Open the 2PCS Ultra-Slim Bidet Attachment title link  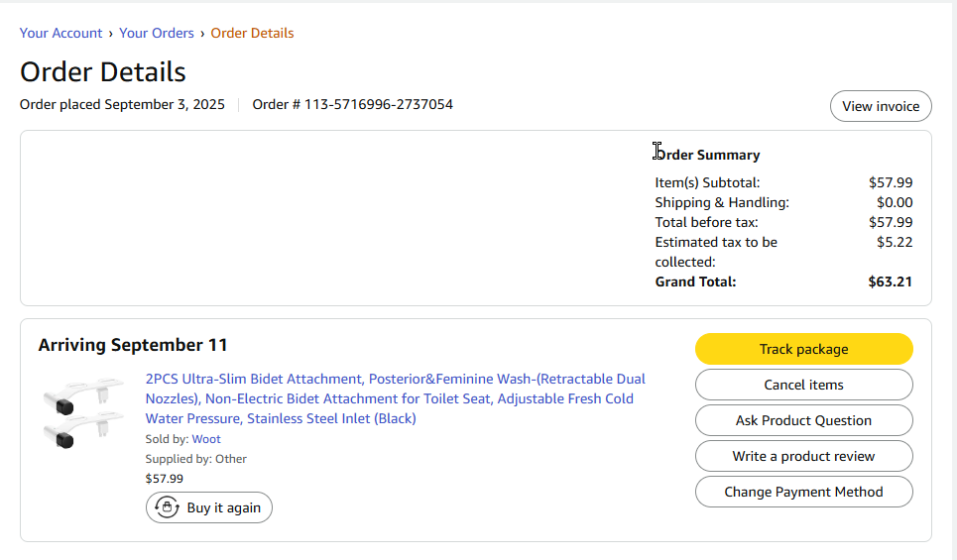click(395, 399)
